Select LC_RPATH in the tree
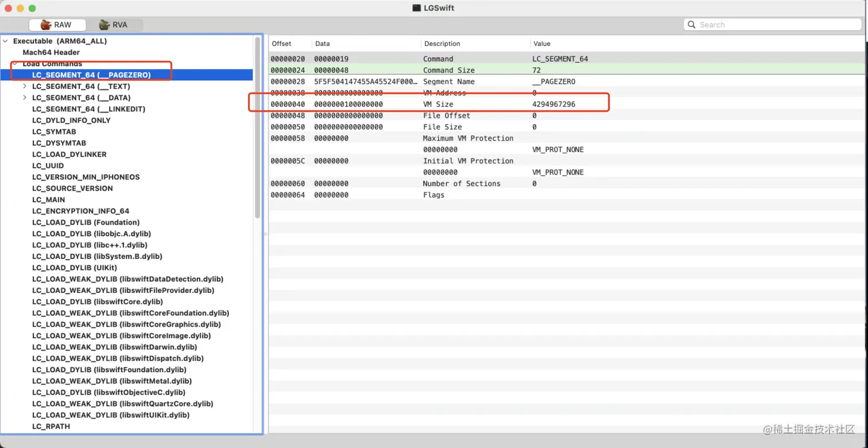 tap(51, 426)
